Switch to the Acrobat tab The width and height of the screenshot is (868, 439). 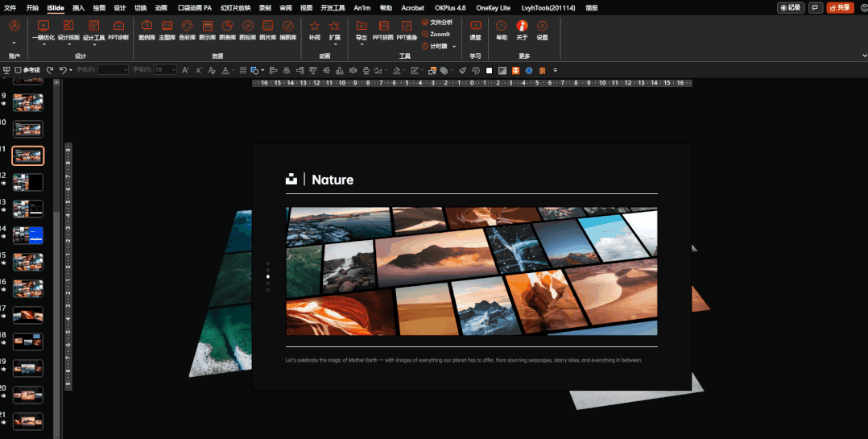click(413, 8)
